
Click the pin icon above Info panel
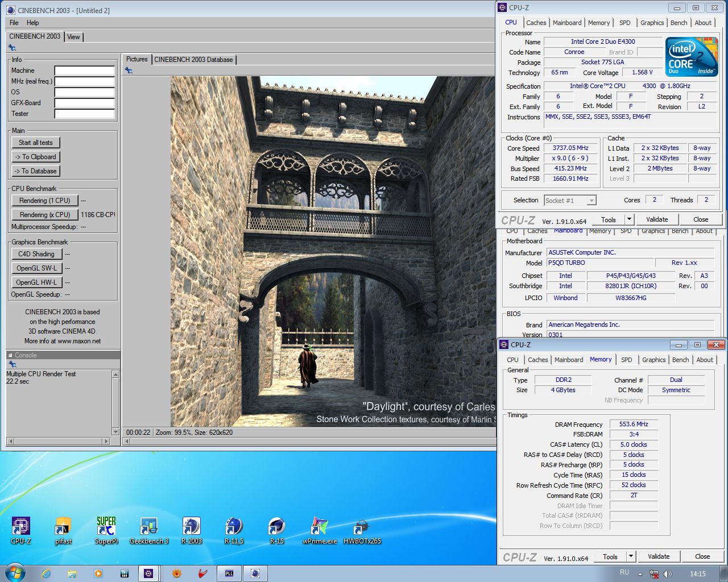[x=12, y=48]
